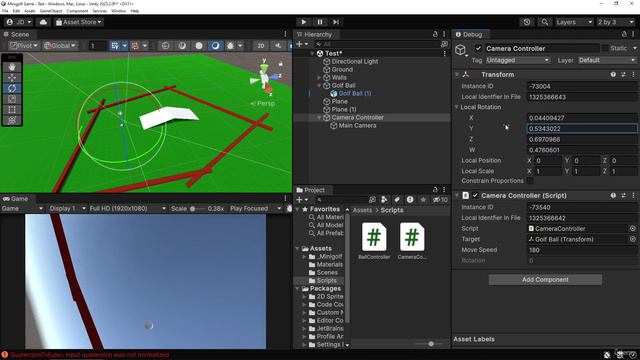Open Camera Controller script help icon
This screenshot has width=640, height=360.
pyautogui.click(x=613, y=196)
